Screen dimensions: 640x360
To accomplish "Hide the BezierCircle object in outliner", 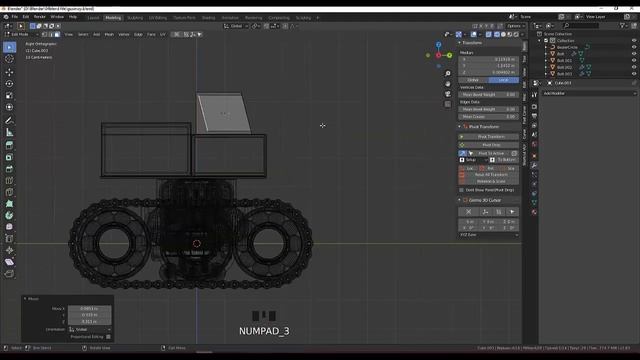I will tap(634, 47).
